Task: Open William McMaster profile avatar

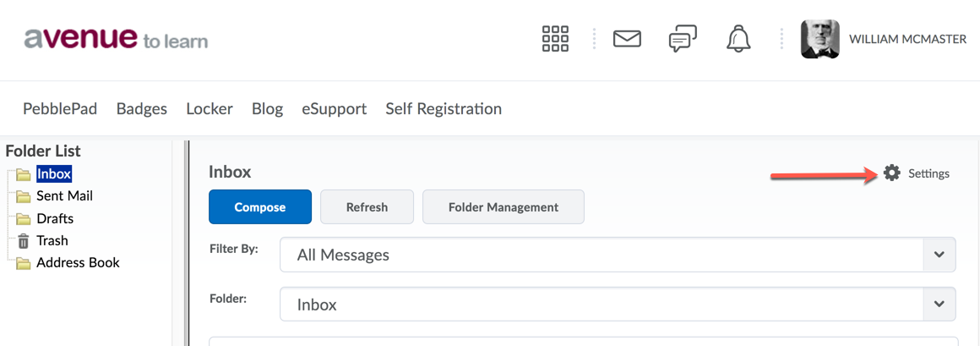Action: point(819,39)
